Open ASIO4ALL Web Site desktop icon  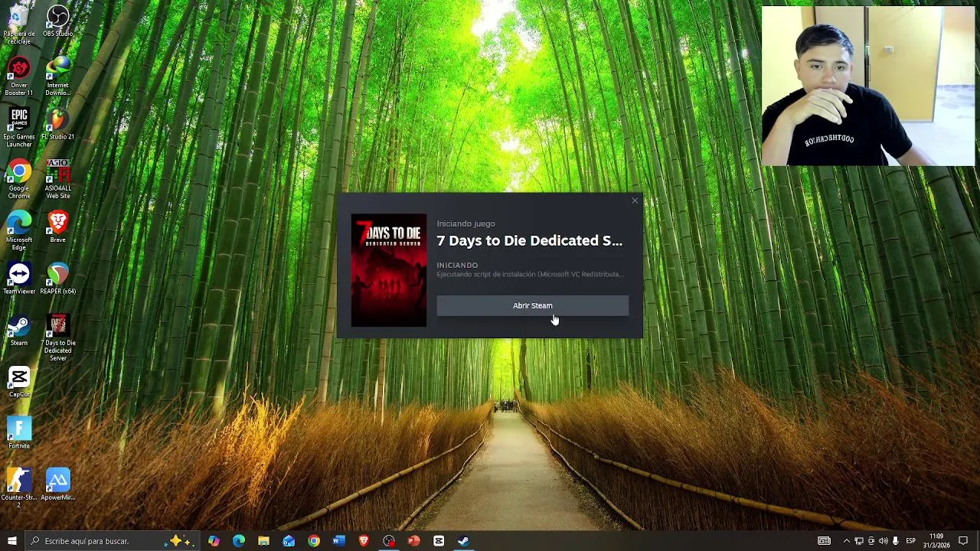58,179
